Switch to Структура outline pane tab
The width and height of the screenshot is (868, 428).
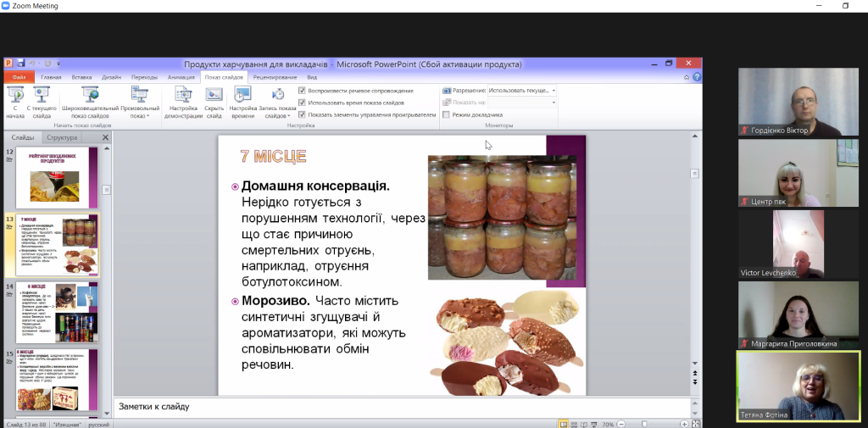pyautogui.click(x=62, y=137)
